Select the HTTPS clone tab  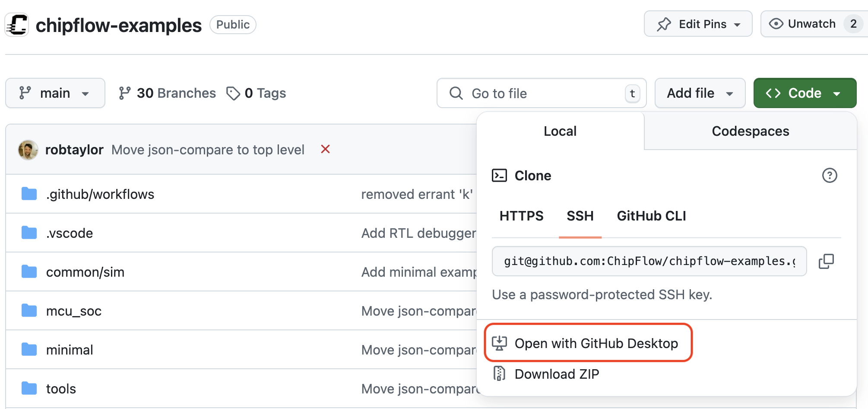521,216
